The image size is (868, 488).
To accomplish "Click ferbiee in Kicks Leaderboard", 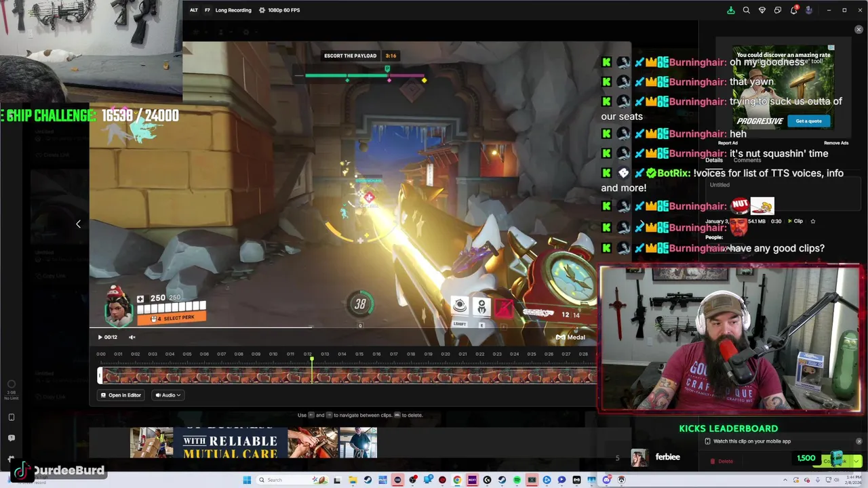I will pos(667,457).
